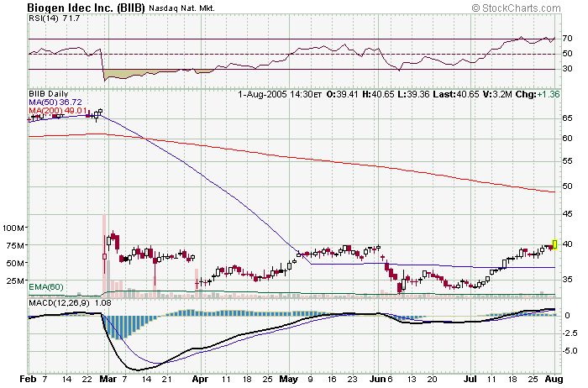This screenshot has width=588, height=388.
Task: Click the yellow-highlighted latest candlestick
Action: 555,244
